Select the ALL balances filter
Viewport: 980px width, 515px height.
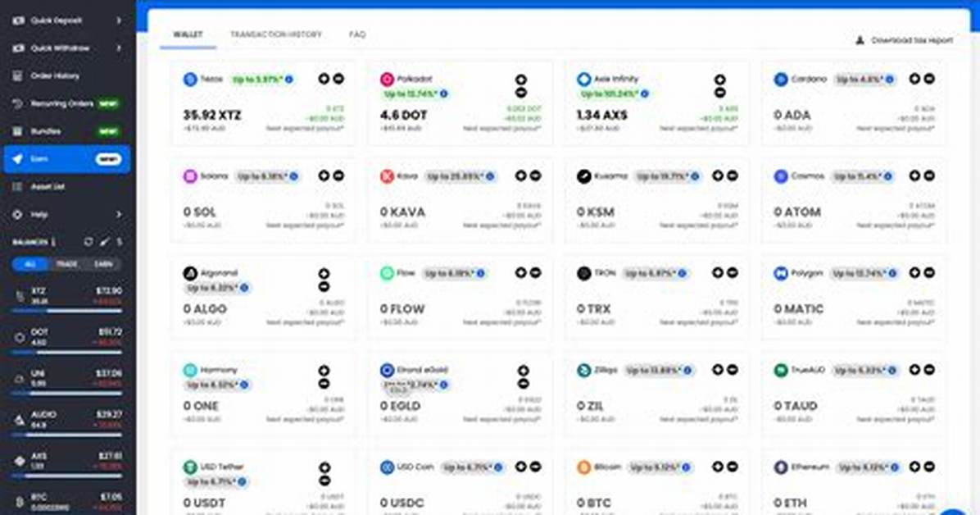point(30,264)
